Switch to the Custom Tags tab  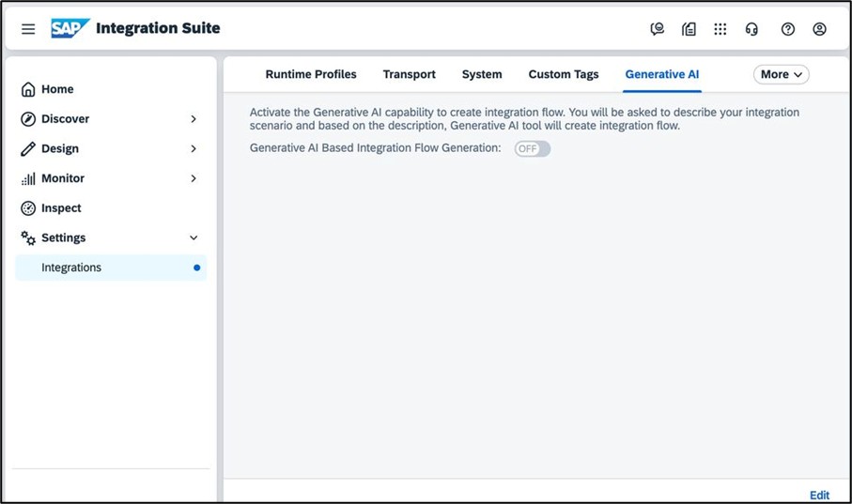(x=563, y=74)
